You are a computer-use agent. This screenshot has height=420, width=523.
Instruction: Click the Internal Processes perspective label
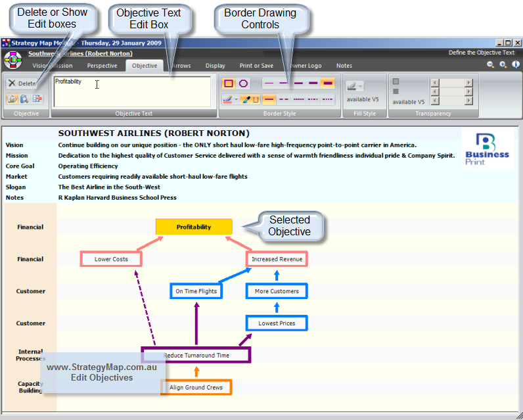click(x=30, y=355)
